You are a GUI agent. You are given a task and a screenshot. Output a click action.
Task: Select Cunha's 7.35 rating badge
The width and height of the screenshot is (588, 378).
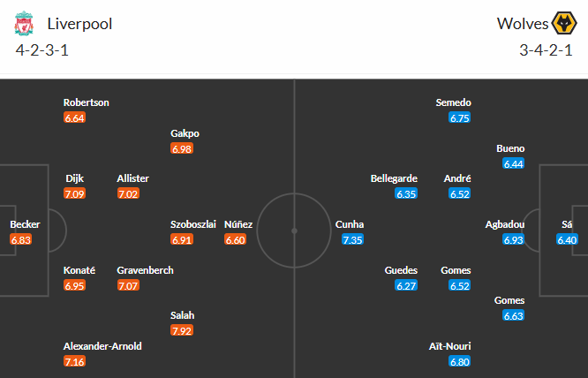pos(352,240)
